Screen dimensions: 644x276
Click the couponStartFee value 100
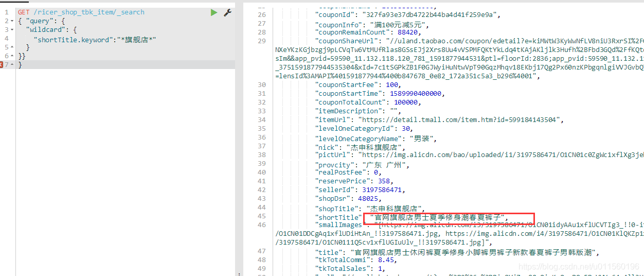392,85
